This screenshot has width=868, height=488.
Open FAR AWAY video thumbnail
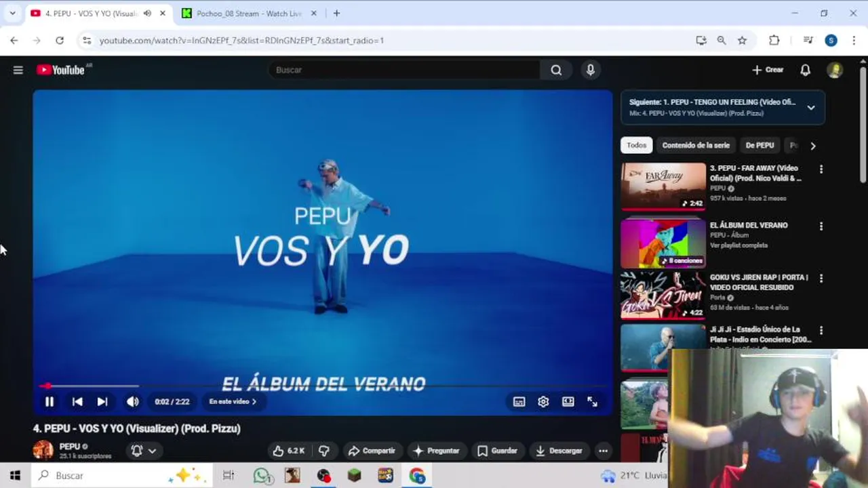tap(663, 186)
